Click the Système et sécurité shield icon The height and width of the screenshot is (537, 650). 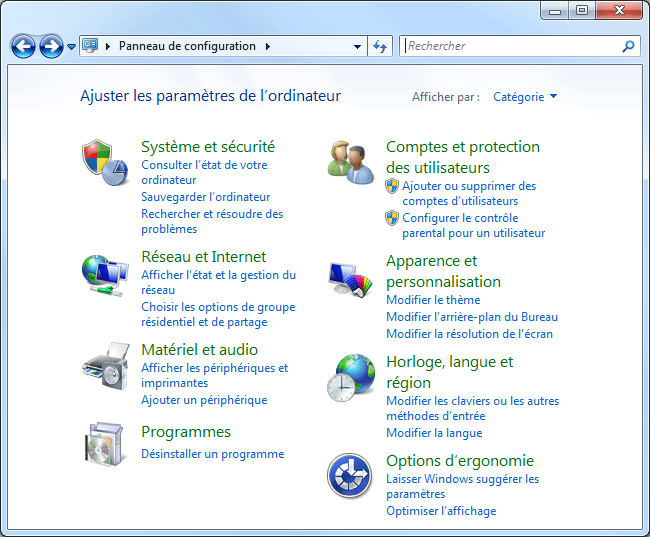coord(105,163)
